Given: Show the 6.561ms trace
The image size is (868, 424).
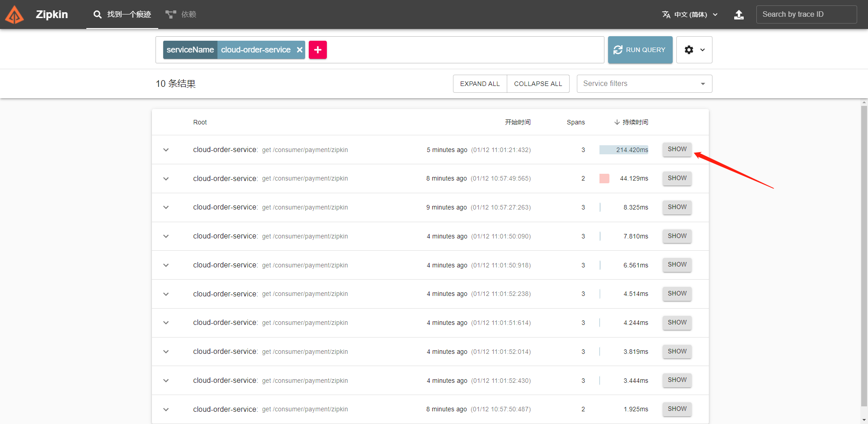Looking at the screenshot, I should tap(677, 265).
